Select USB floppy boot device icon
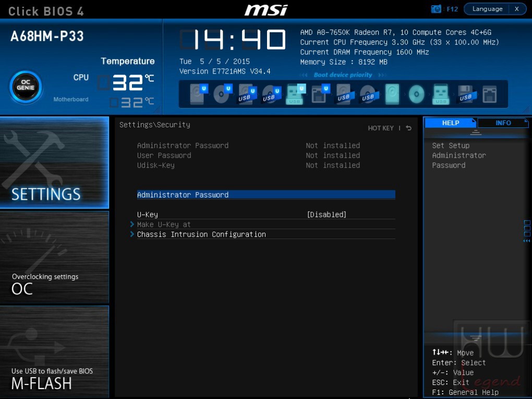 point(466,94)
